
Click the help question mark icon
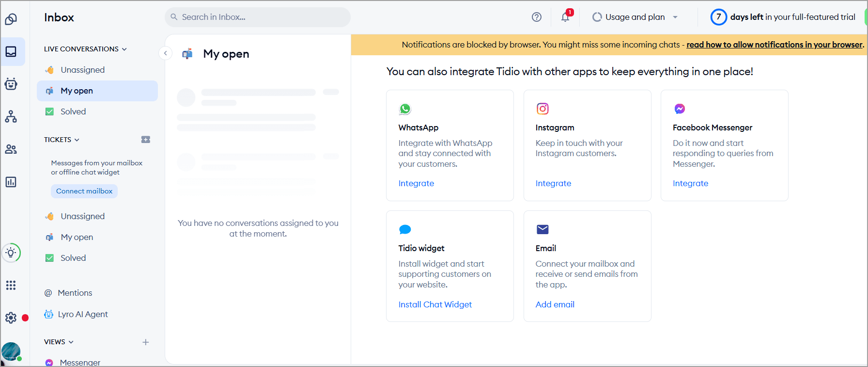point(537,17)
